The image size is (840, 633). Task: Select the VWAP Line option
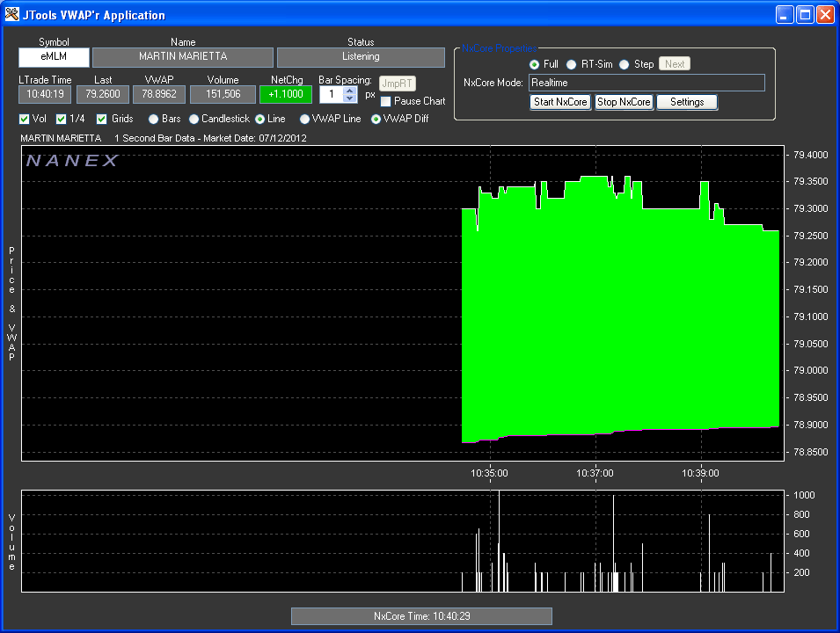tap(304, 119)
